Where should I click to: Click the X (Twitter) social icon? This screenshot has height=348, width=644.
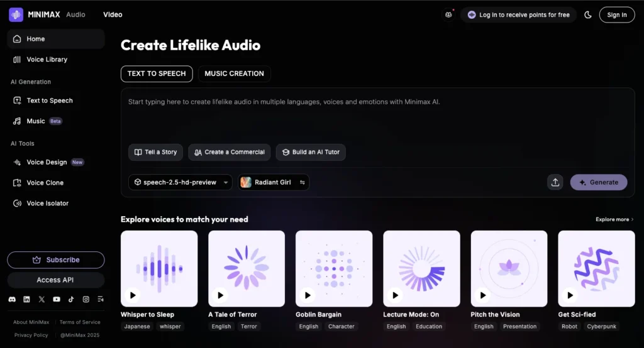42,300
